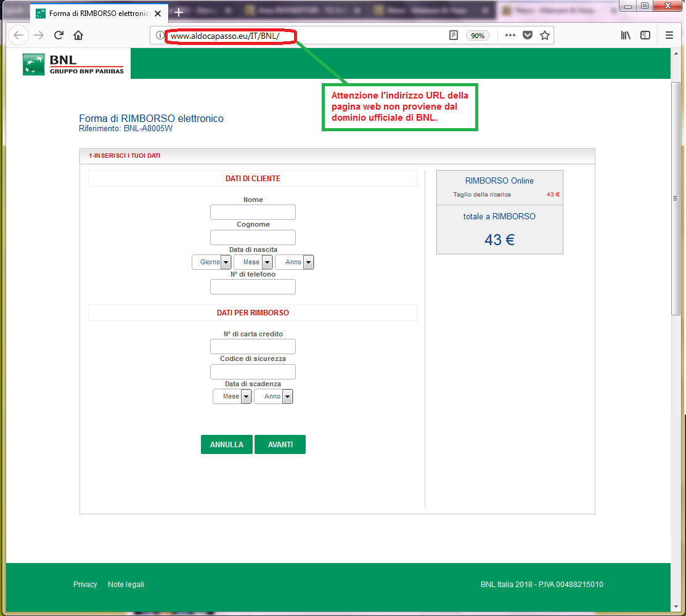Go forward with the forward arrow
The height and width of the screenshot is (616, 686).
tap(39, 35)
